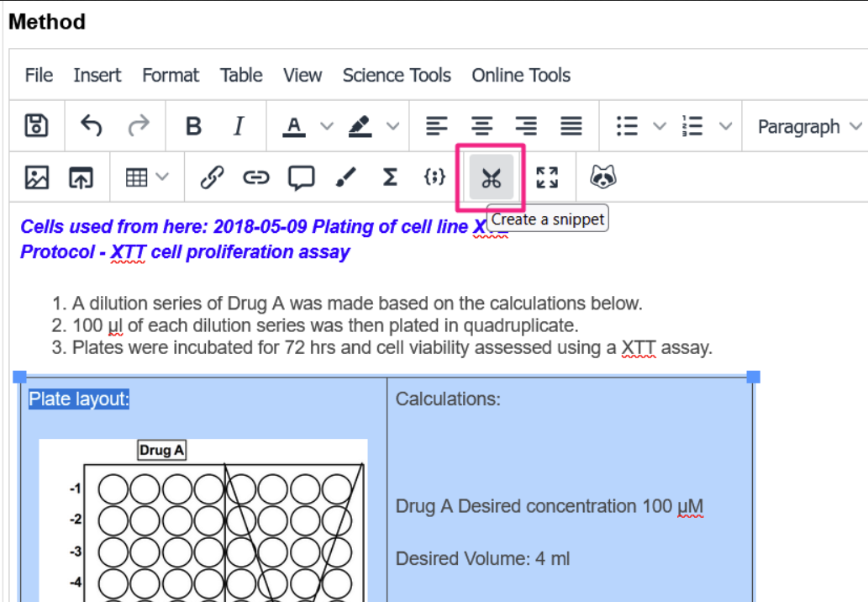Expand the table dropdown arrow
This screenshot has width=868, height=602.
coord(162,177)
